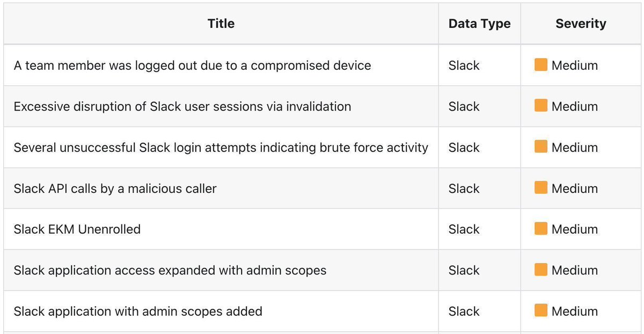Open 'Slack API calls by a malicious caller'

coord(115,188)
